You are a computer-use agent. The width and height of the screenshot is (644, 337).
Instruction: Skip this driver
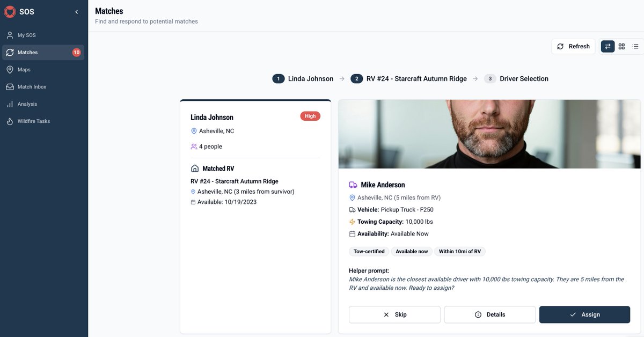(x=394, y=315)
